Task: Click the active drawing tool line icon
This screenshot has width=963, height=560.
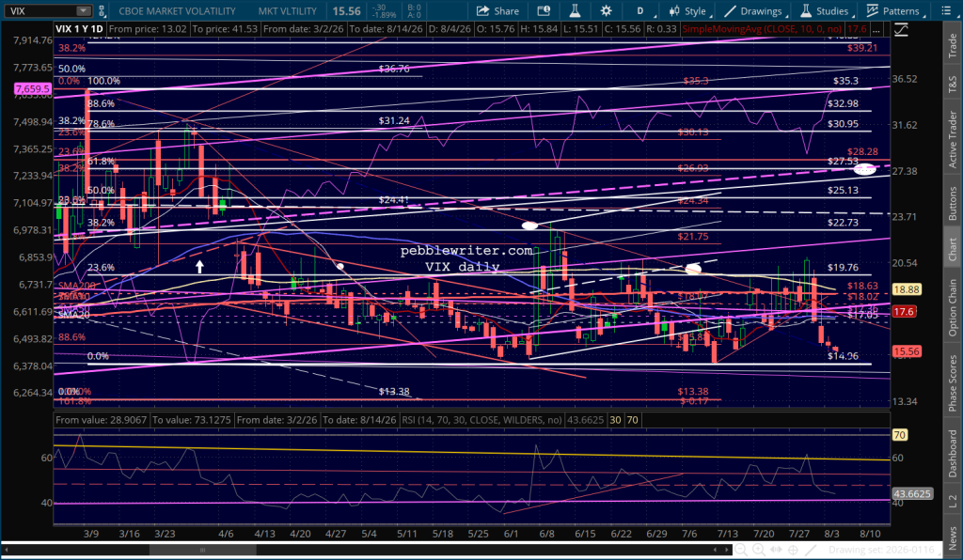Action: pos(811,551)
